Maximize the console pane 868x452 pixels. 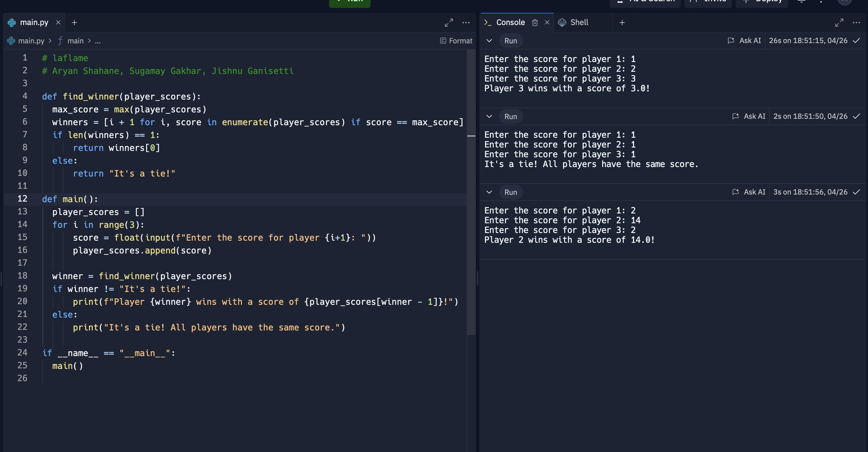tap(839, 23)
